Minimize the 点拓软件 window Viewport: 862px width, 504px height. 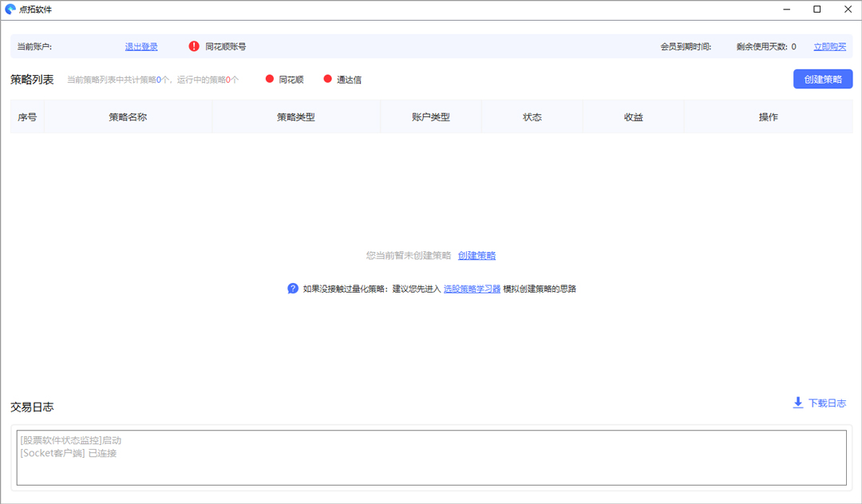(x=788, y=10)
